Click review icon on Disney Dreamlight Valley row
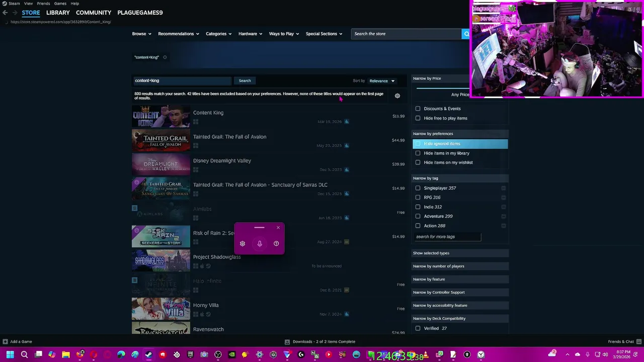Viewport: 644px width, 362px height. (x=347, y=169)
